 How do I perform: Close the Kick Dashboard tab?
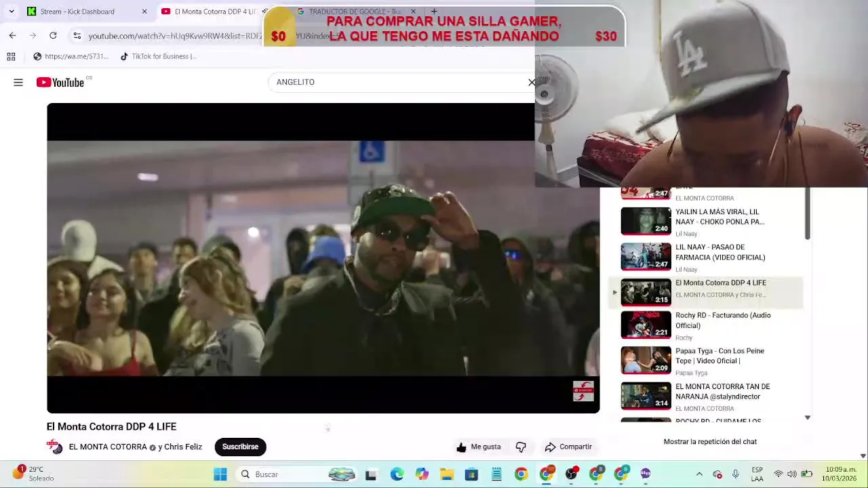tap(144, 12)
